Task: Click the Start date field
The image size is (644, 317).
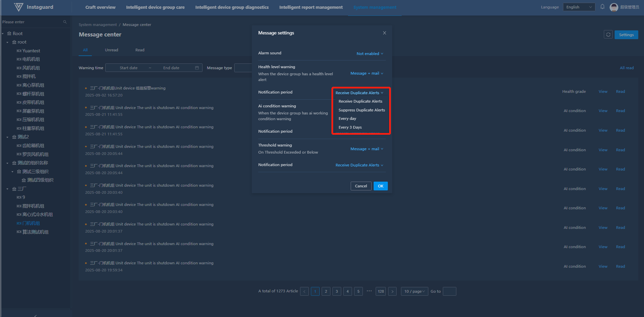Action: point(129,68)
